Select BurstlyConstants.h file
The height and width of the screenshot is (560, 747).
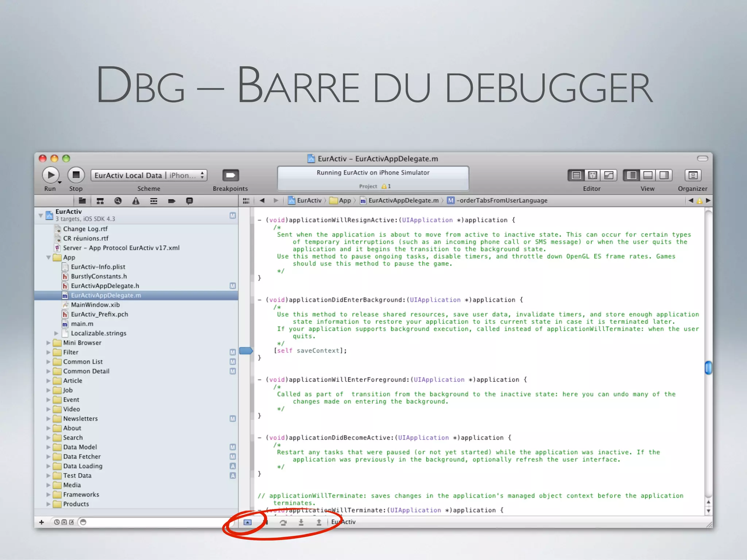pyautogui.click(x=136, y=276)
